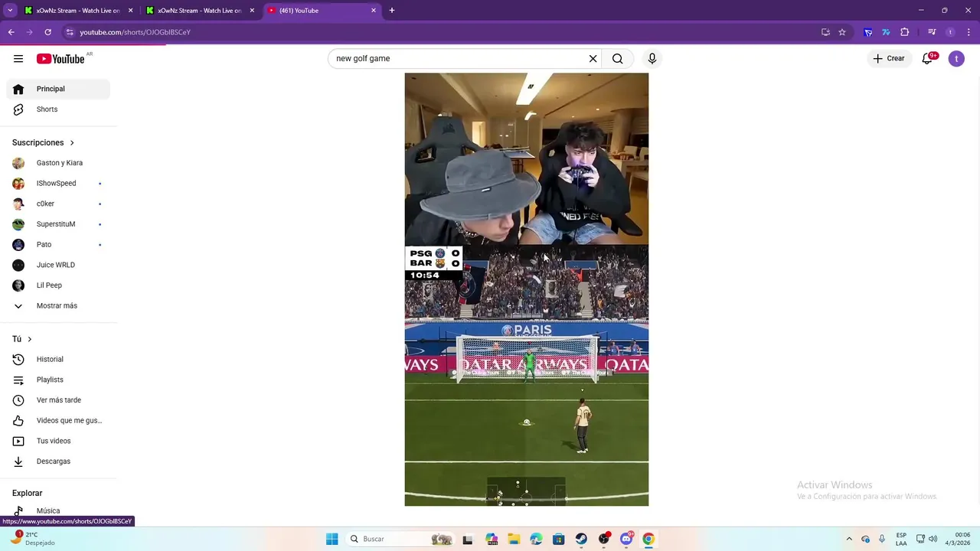Click install app icon in address bar
This screenshot has height=551, width=980.
825,32
